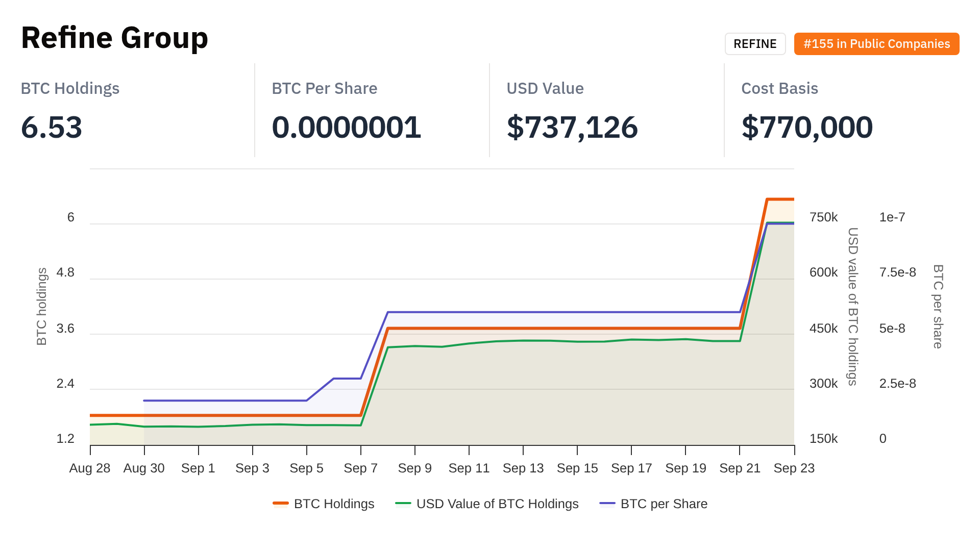Toggle BTC per Share legend series
This screenshot has width=980, height=551.
pos(664,504)
